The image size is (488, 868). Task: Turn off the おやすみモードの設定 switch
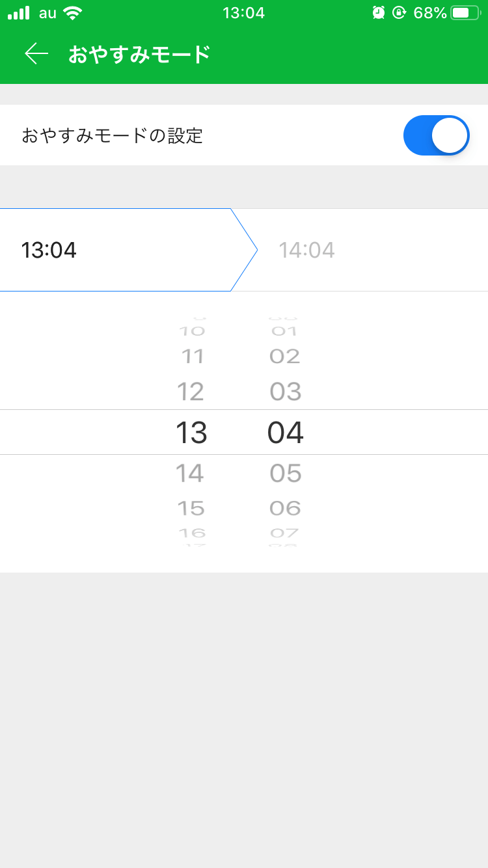point(436,135)
